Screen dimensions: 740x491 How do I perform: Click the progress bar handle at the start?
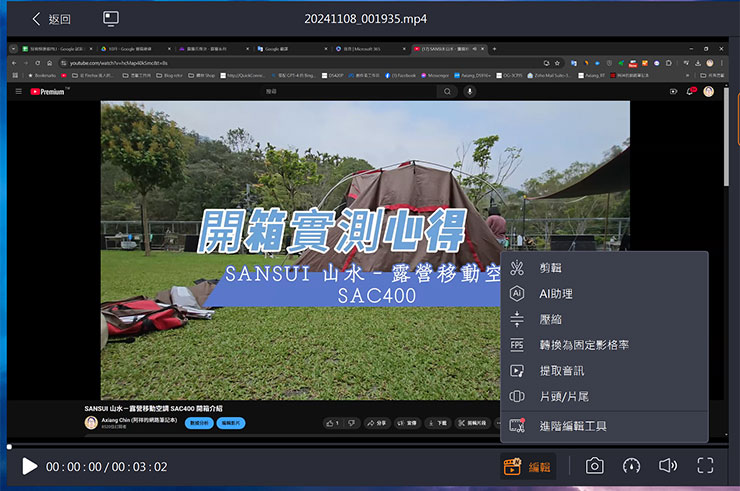tap(9, 447)
